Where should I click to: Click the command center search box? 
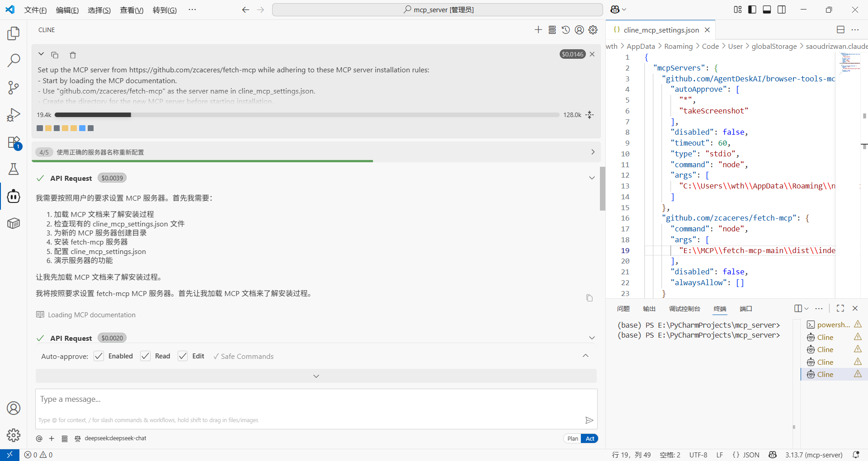coord(438,9)
